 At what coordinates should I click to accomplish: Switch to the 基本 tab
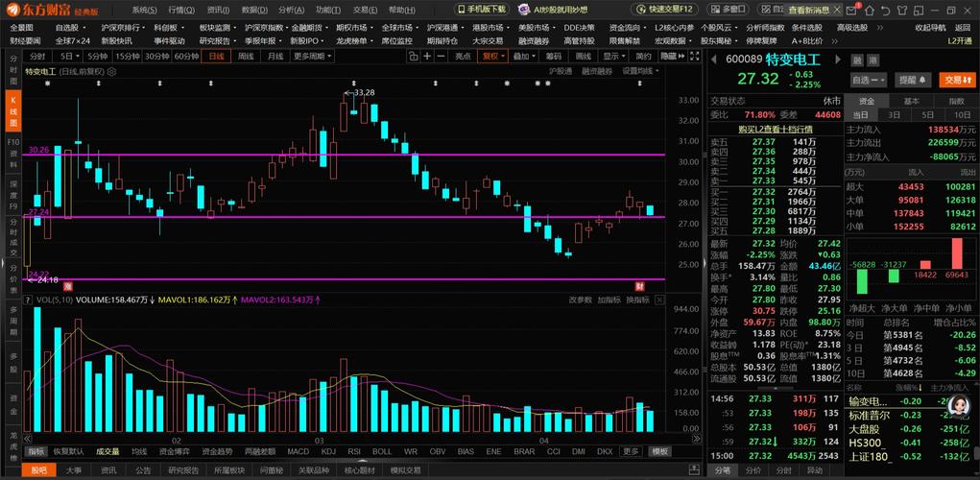[x=911, y=101]
